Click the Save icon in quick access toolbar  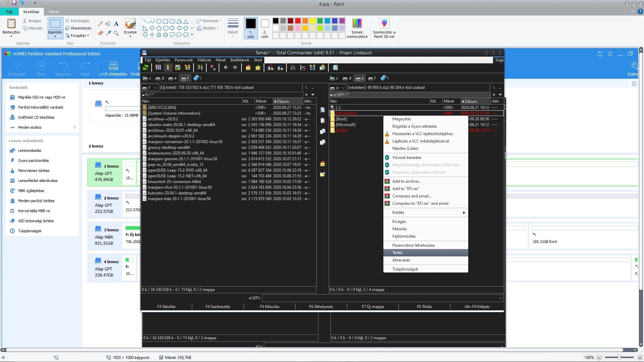pos(14,3)
